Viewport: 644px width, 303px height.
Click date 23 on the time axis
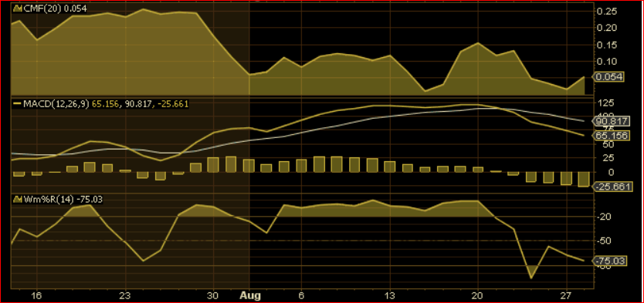pos(125,295)
